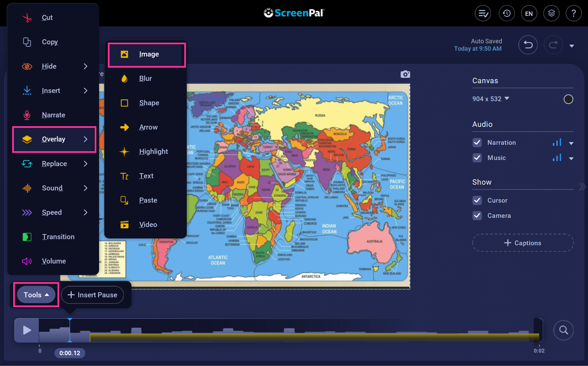
Task: Choose Overlay in the Tools menu
Action: (x=54, y=139)
